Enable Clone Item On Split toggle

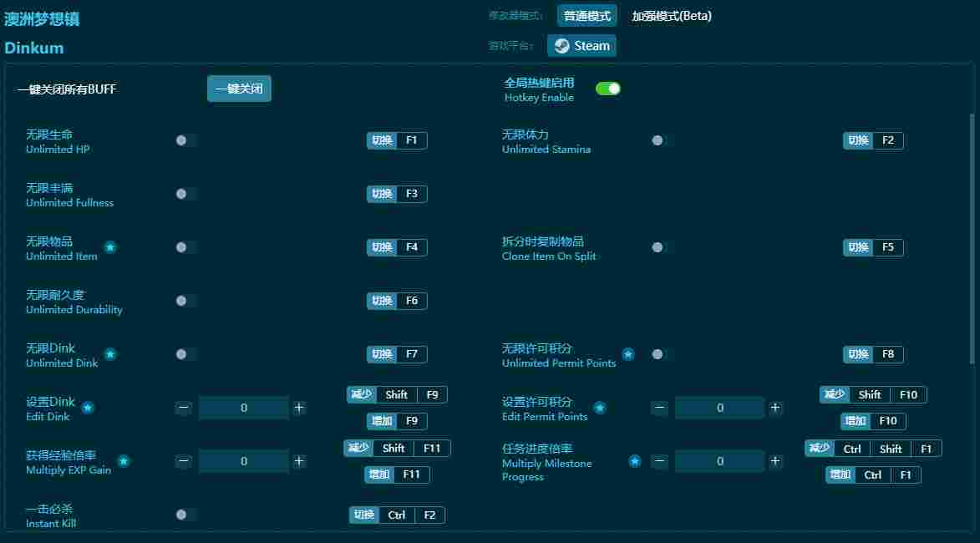coord(661,247)
